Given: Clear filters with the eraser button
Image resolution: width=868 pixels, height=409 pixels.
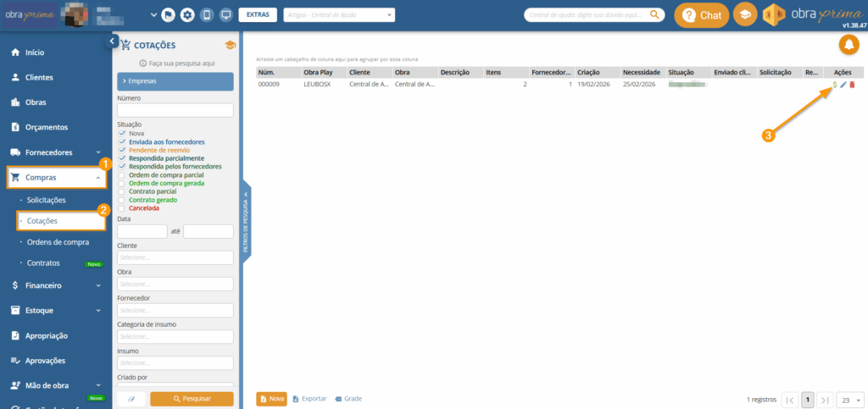Looking at the screenshot, I should (131, 399).
